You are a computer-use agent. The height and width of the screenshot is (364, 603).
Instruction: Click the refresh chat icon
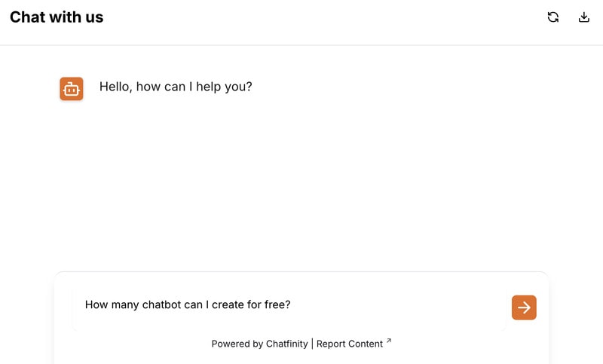point(553,17)
